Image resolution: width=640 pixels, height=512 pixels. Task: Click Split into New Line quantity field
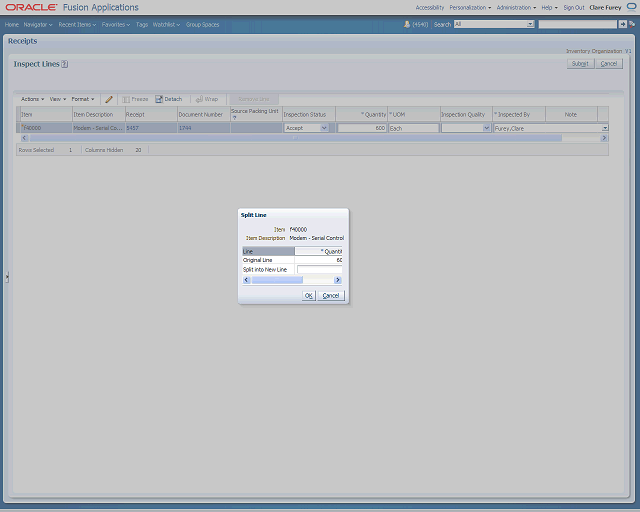pyautogui.click(x=320, y=269)
